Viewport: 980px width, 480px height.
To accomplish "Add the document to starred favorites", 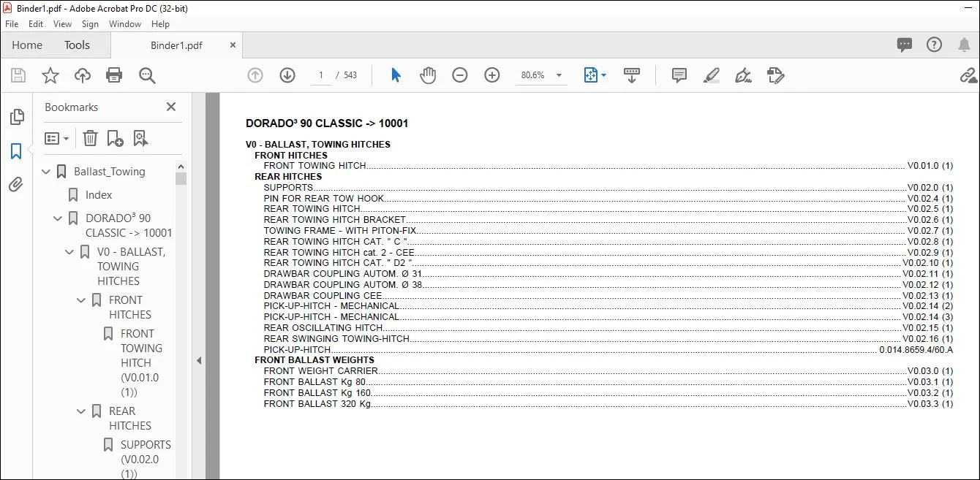I will point(50,75).
